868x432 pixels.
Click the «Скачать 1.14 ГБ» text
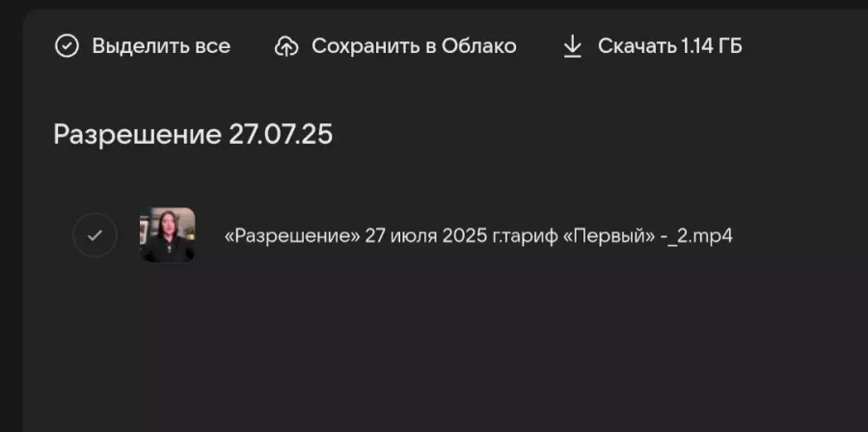(x=670, y=46)
